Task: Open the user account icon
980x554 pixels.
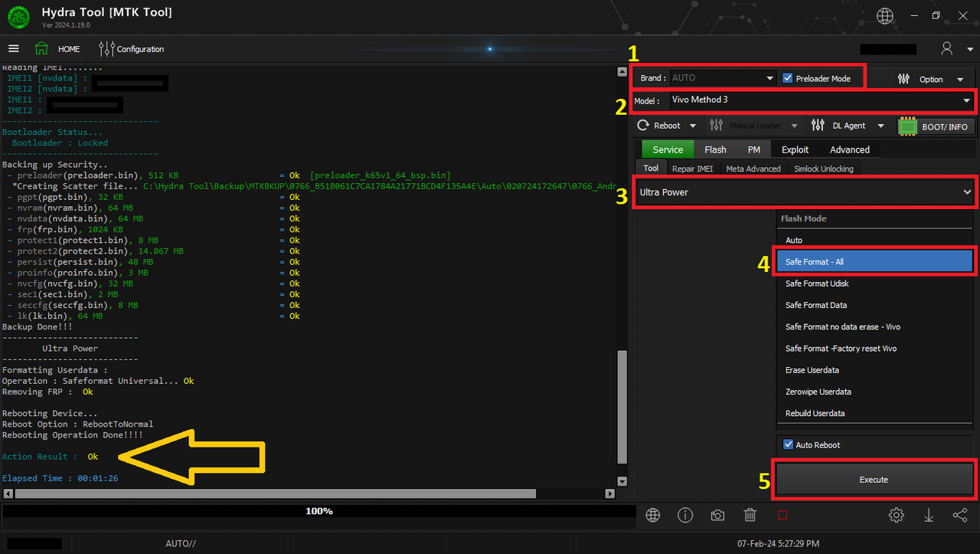Action: [x=947, y=48]
